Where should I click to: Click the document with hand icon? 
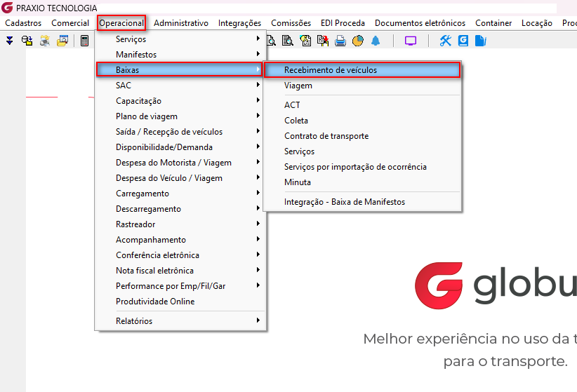[305, 41]
